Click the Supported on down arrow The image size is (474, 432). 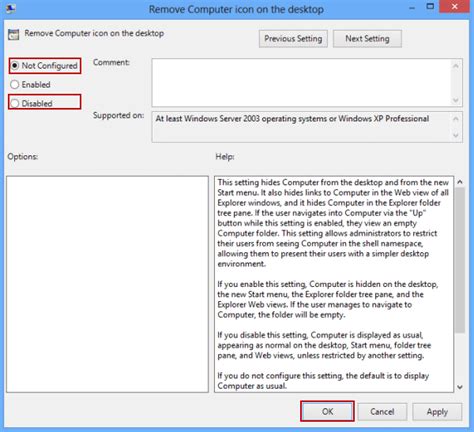tap(456, 136)
